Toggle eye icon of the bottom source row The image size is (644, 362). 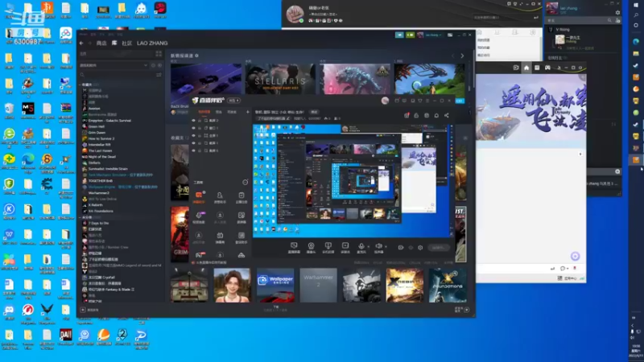[x=193, y=150]
